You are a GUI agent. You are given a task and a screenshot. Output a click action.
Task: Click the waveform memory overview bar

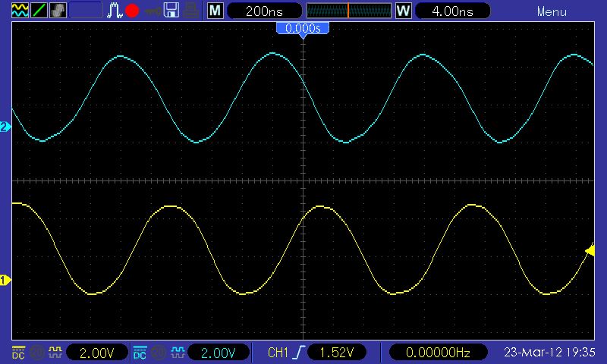349,11
